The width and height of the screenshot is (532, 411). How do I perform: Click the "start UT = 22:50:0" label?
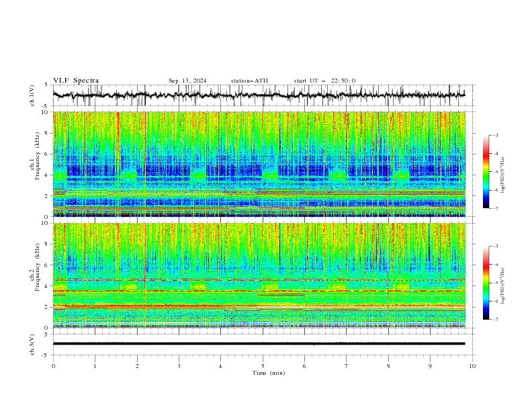pos(324,81)
